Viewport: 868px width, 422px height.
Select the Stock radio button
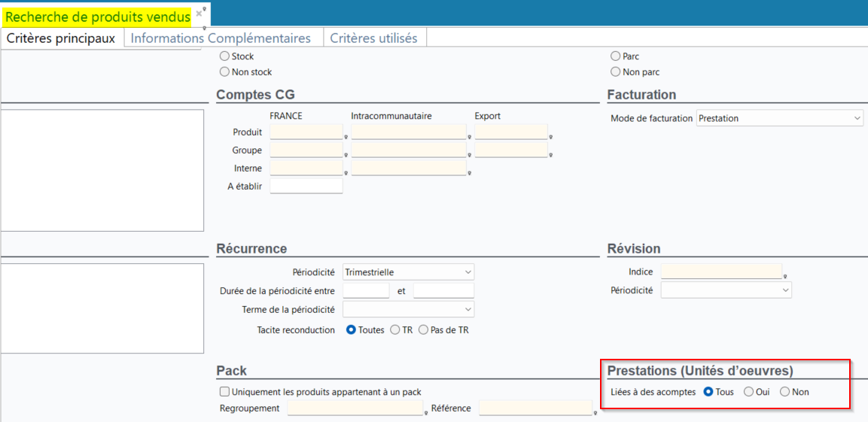click(x=225, y=56)
